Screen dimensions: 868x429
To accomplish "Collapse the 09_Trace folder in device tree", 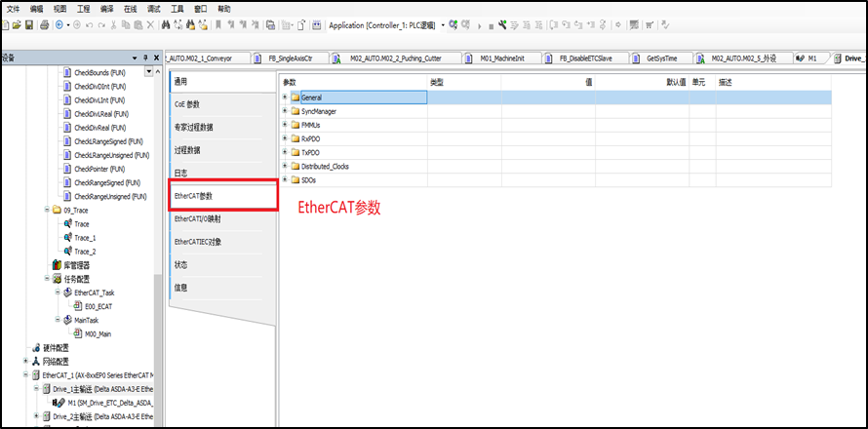I will point(46,210).
